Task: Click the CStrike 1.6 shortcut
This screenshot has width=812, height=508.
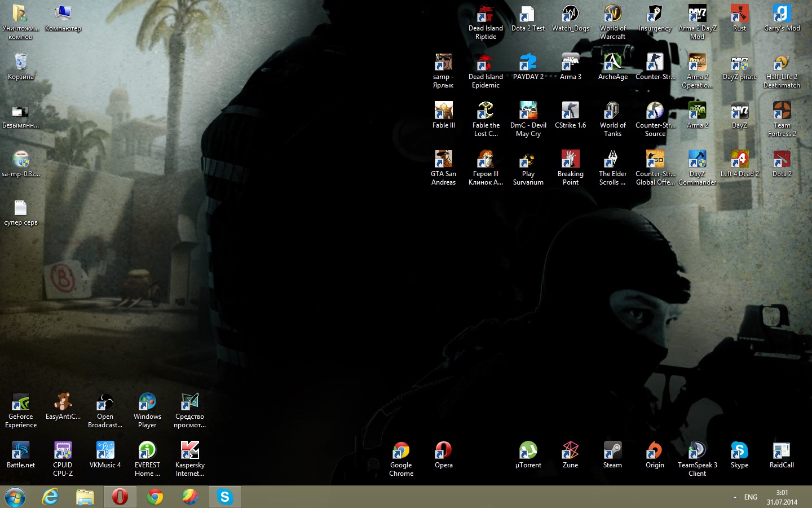Action: [570, 116]
